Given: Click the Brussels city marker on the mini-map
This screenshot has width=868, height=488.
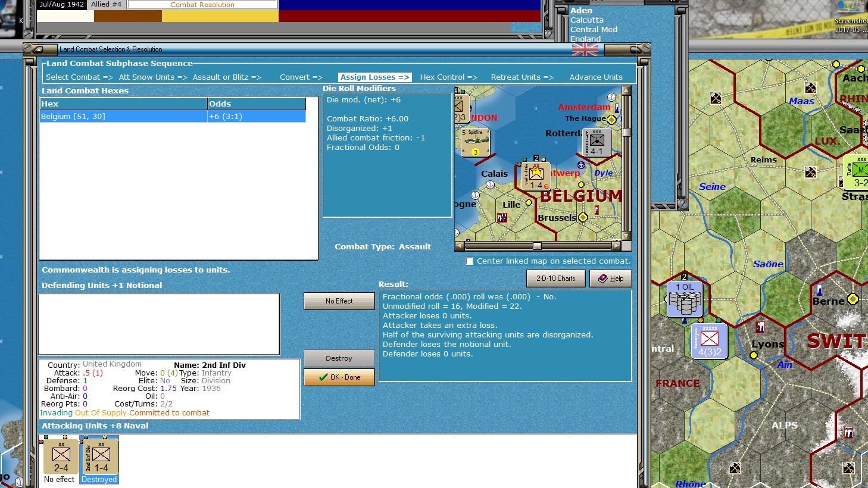Looking at the screenshot, I should pos(583,218).
